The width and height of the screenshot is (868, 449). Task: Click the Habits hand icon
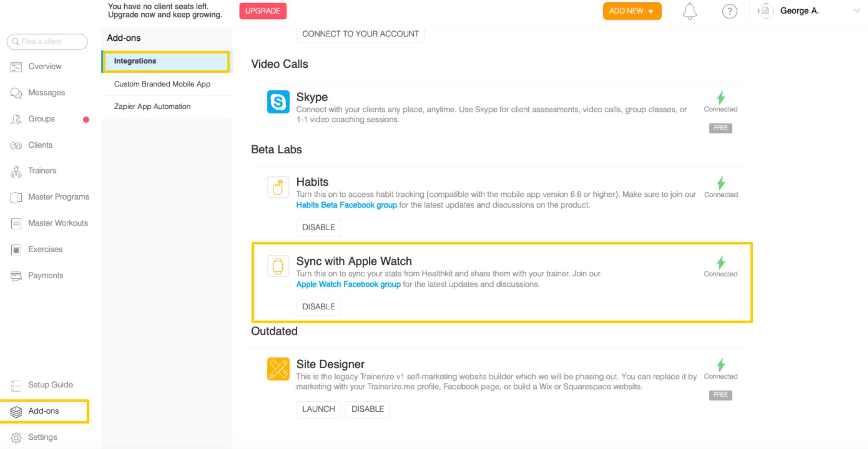point(278,187)
